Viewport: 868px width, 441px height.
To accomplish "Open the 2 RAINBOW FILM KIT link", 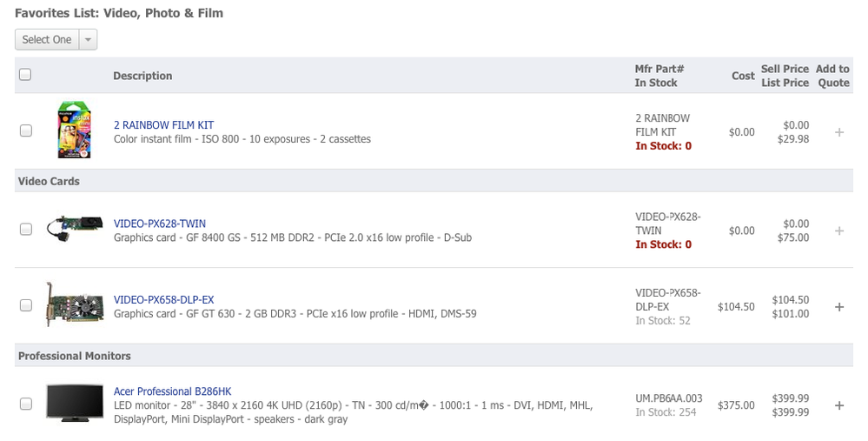I will click(x=163, y=125).
